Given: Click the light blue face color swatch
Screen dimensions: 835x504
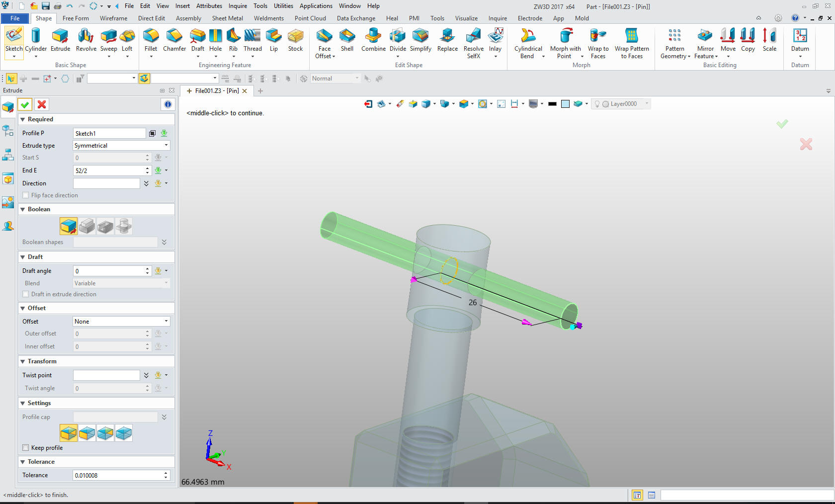Looking at the screenshot, I should tap(565, 104).
